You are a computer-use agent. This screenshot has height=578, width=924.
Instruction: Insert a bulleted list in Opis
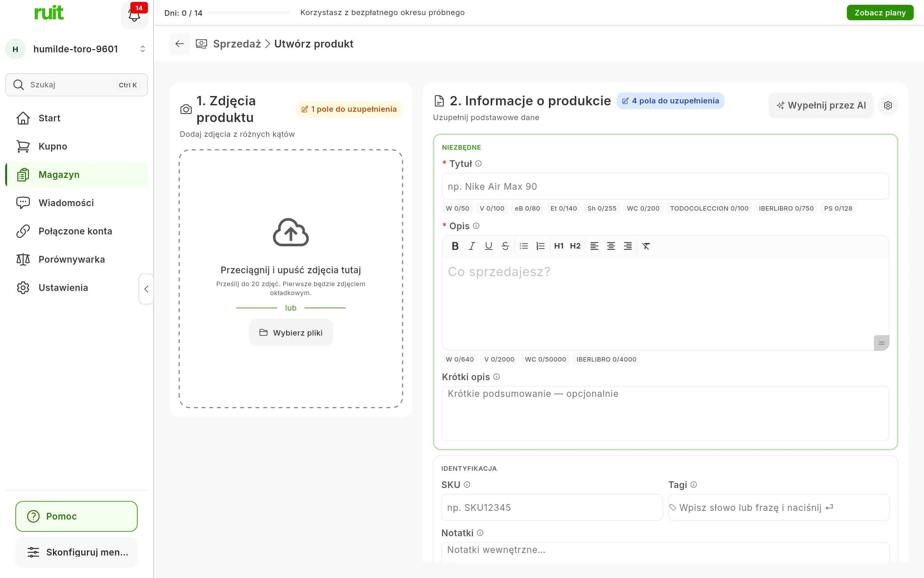[524, 246]
